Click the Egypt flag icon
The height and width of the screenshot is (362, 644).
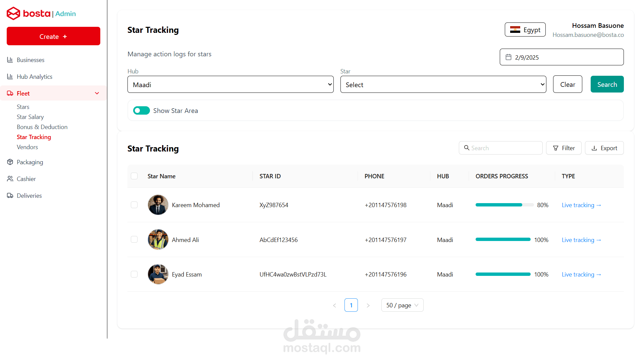point(515,29)
